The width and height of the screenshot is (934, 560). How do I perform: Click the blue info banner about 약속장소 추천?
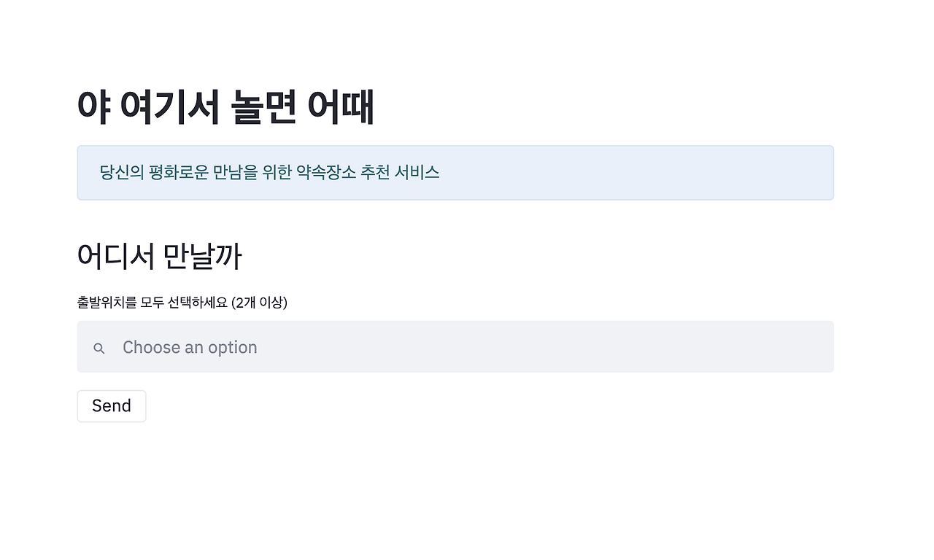click(455, 172)
